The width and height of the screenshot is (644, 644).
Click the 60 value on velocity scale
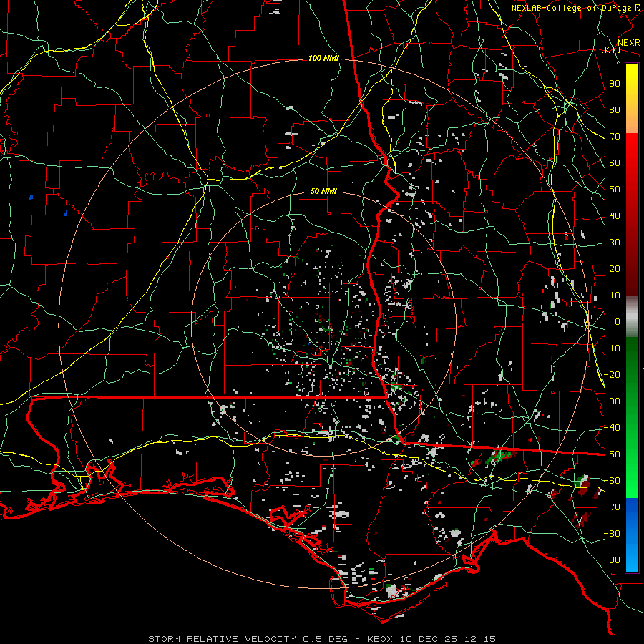(x=615, y=162)
